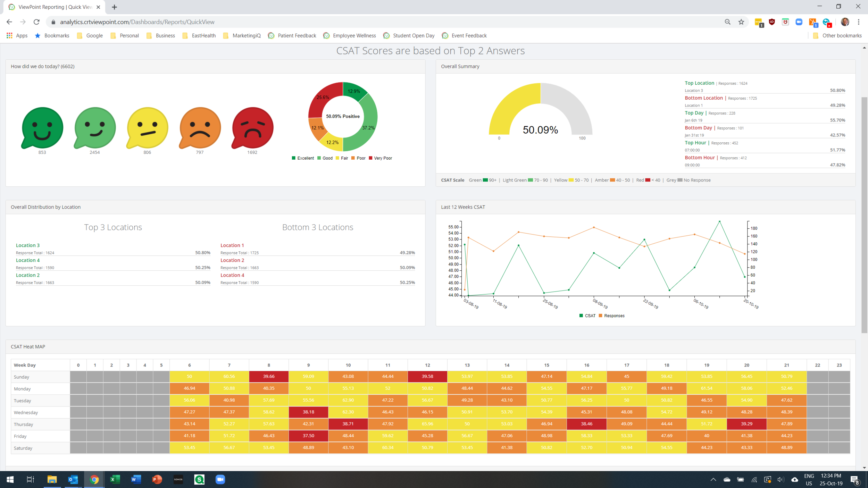
Task: Open Skype from the taskbar
Action: [x=199, y=479]
